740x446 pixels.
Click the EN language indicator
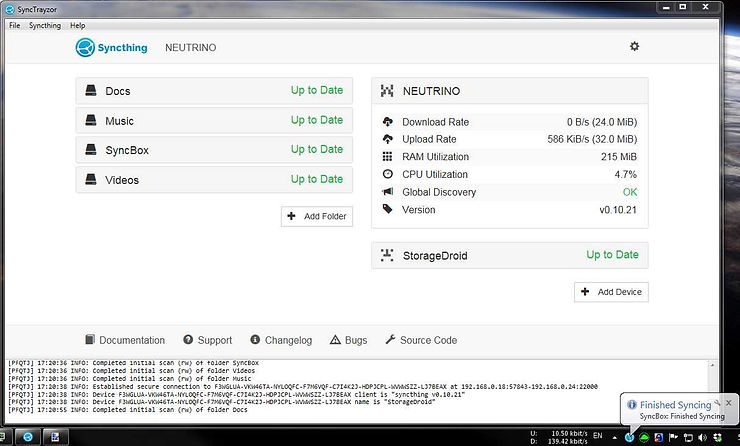pyautogui.click(x=597, y=435)
